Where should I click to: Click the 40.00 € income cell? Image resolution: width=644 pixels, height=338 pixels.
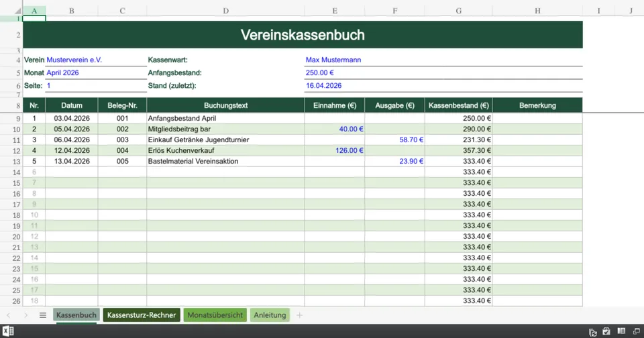[x=335, y=129]
